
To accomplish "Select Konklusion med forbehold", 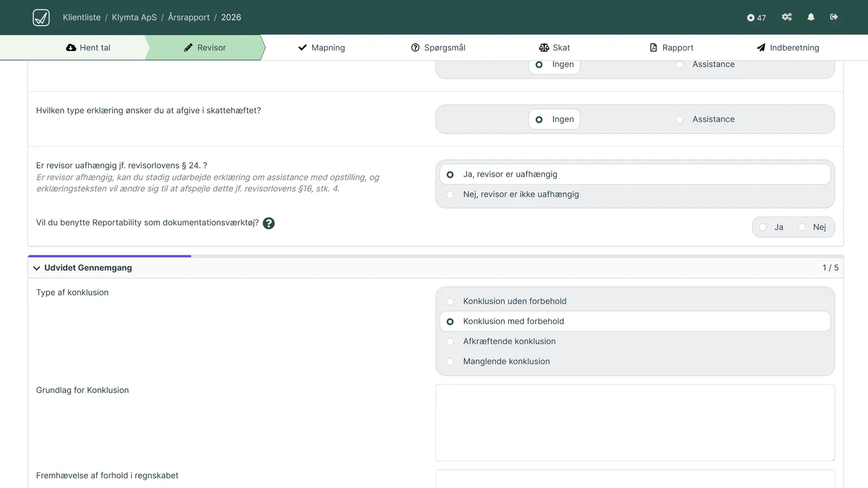I will [635, 321].
